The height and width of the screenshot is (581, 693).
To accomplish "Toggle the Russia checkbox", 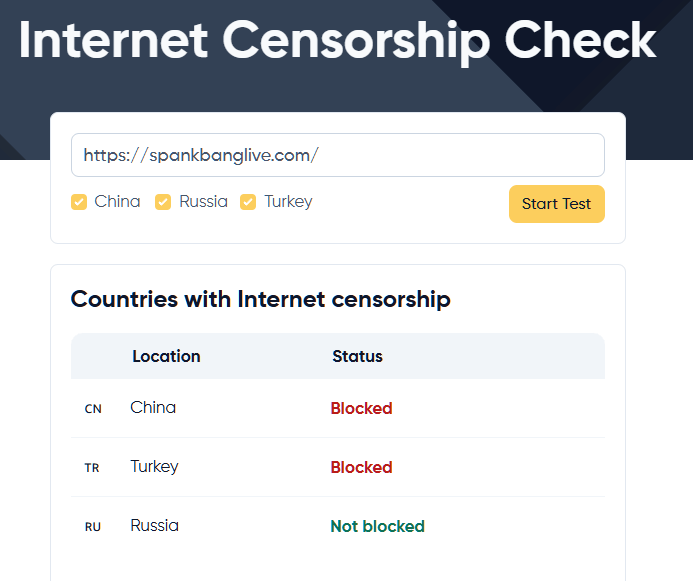I will (163, 202).
